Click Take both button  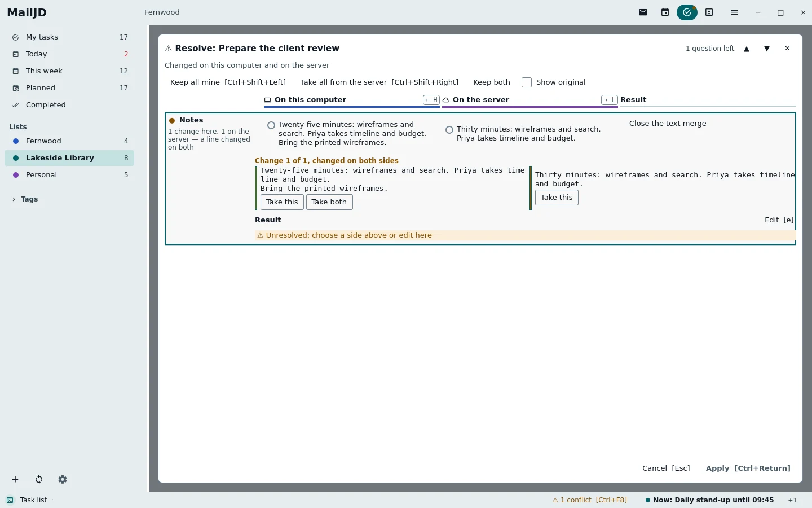click(x=329, y=202)
